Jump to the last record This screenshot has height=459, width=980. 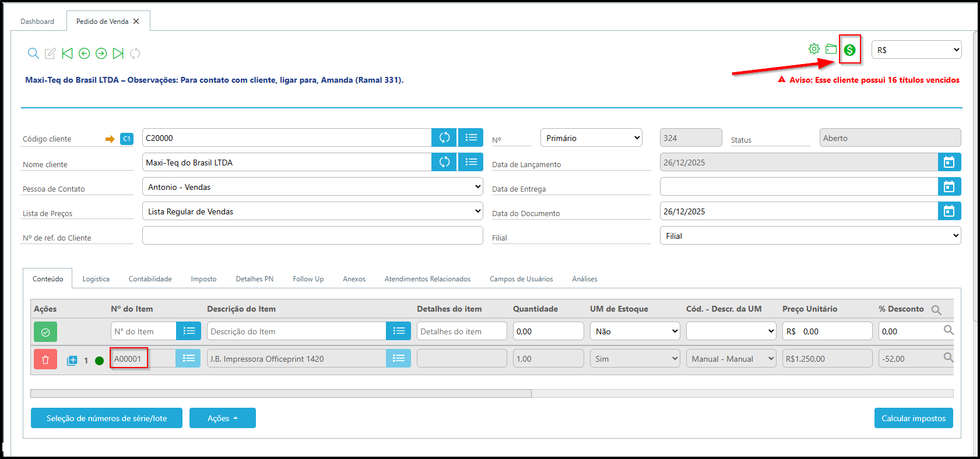(x=118, y=54)
